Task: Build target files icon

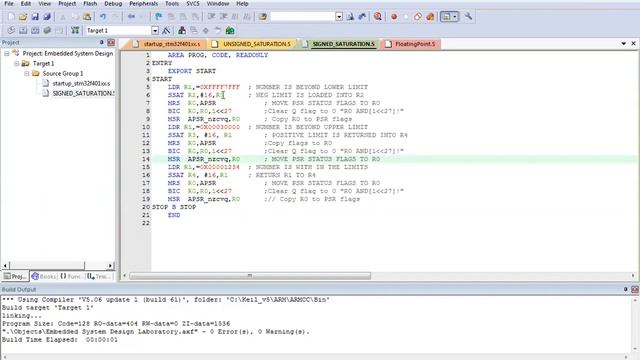Action: [23, 31]
